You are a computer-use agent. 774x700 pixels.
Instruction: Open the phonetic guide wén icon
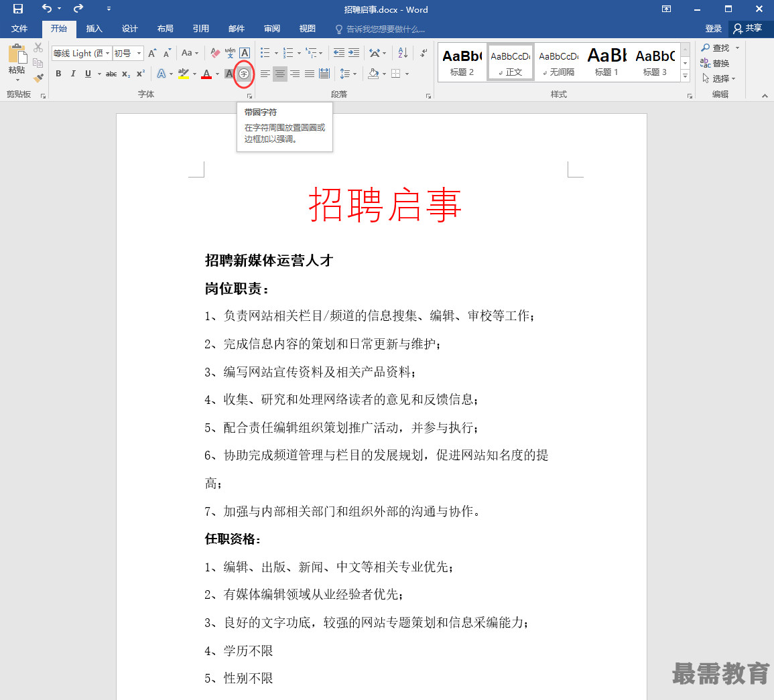(x=230, y=53)
